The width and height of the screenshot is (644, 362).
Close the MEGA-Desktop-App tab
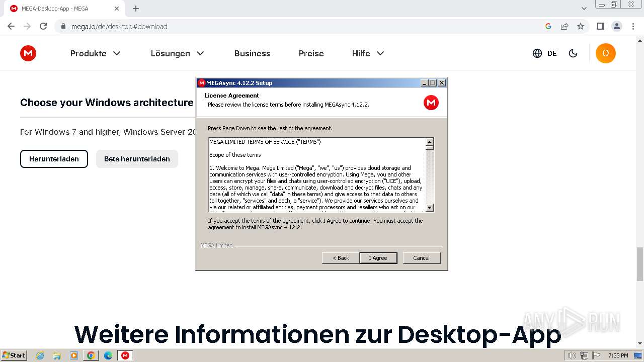[x=117, y=9]
